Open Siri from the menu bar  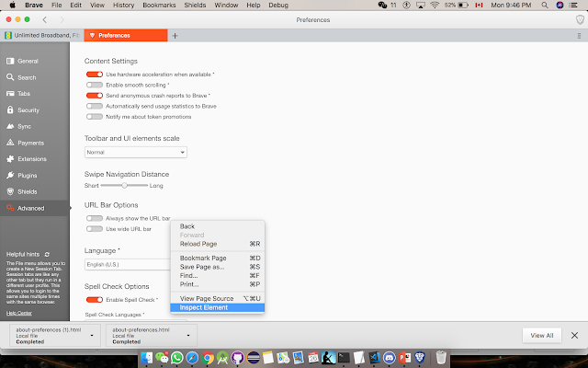560,5
